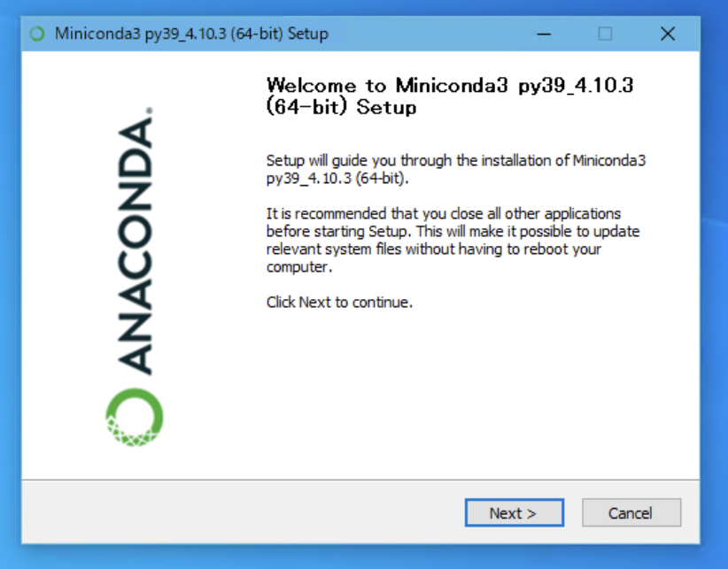Click the word 'computer.' ending the paragraph
Image resolution: width=728 pixels, height=569 pixels.
pyautogui.click(x=299, y=267)
